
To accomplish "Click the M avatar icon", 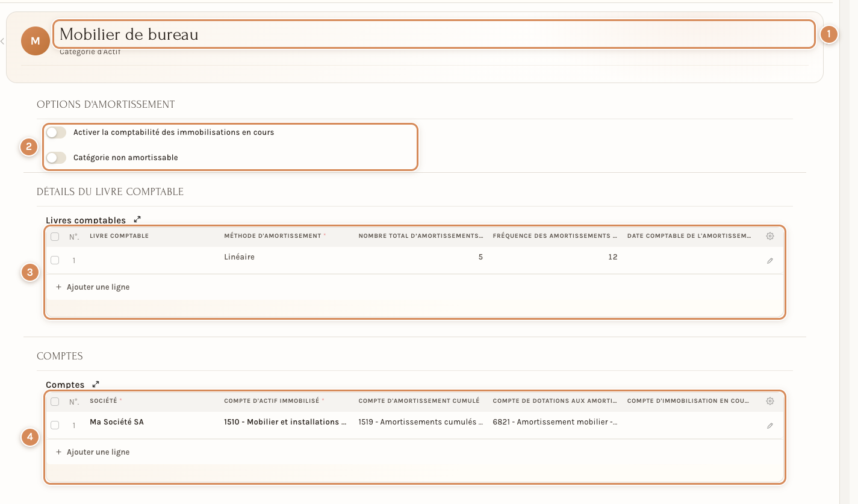I will [x=36, y=41].
